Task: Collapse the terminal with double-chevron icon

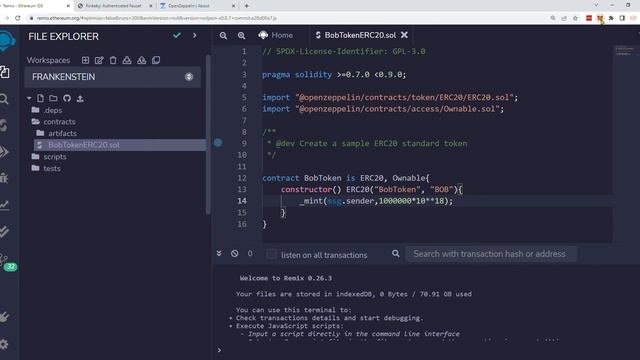Action: 219,253
